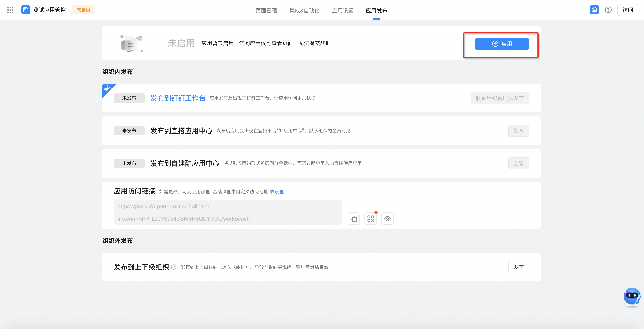
Task: Click the 组织外发布 section title
Action: click(x=117, y=241)
